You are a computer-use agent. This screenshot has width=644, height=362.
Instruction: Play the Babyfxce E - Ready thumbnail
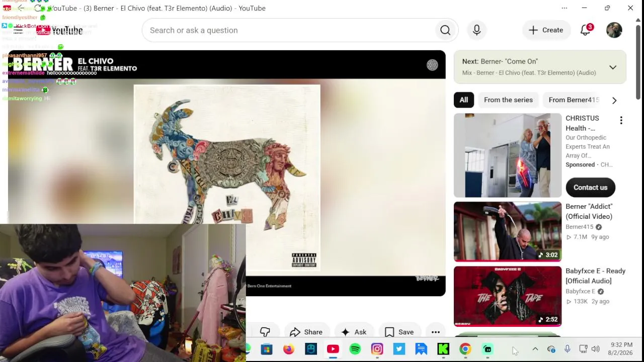[x=508, y=296]
